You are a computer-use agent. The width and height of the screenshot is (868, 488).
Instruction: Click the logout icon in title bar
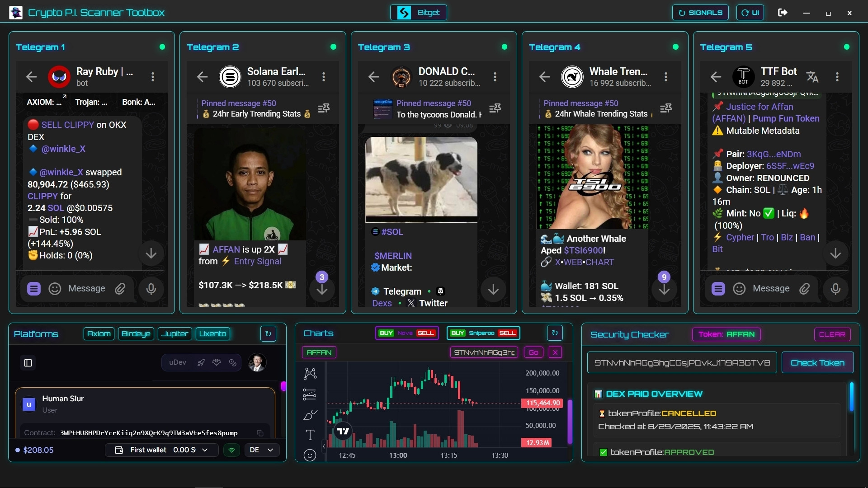[x=783, y=13]
